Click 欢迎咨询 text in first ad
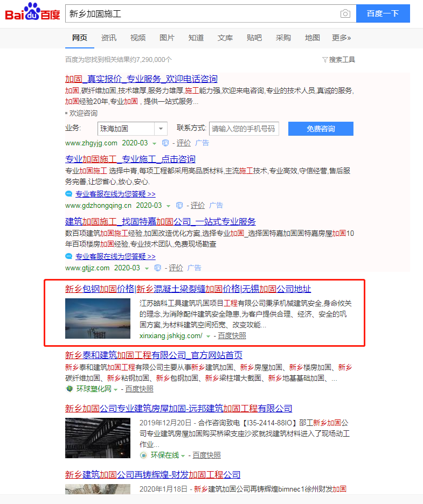This screenshot has height=504, width=423. 84,113
